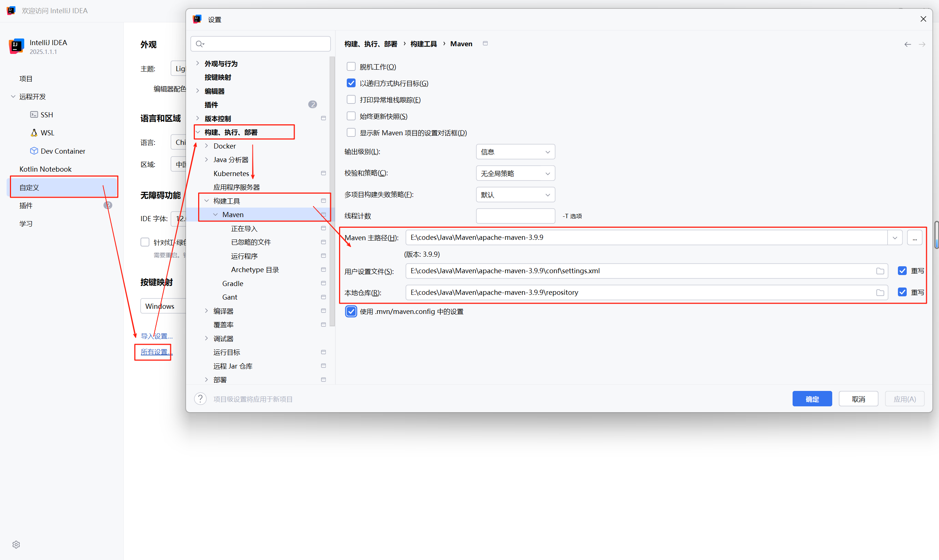The image size is (939, 560).
Task: Navigate forward with the right arrow icon
Action: pos(922,44)
